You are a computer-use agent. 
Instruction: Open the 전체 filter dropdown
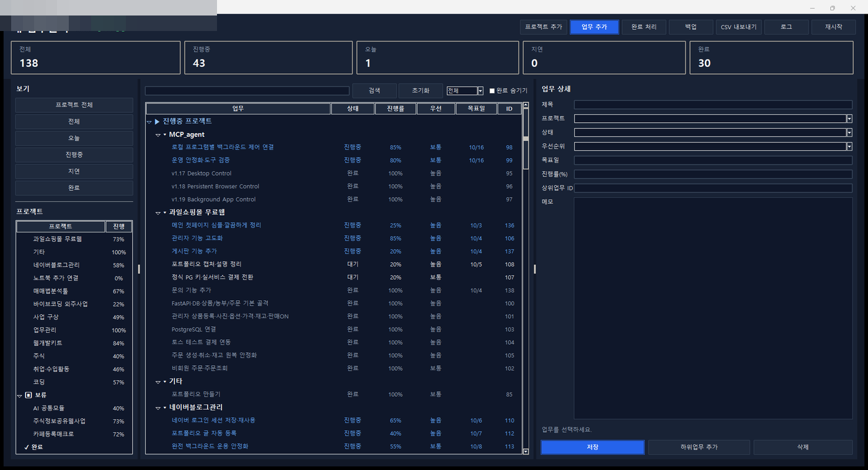coord(480,91)
